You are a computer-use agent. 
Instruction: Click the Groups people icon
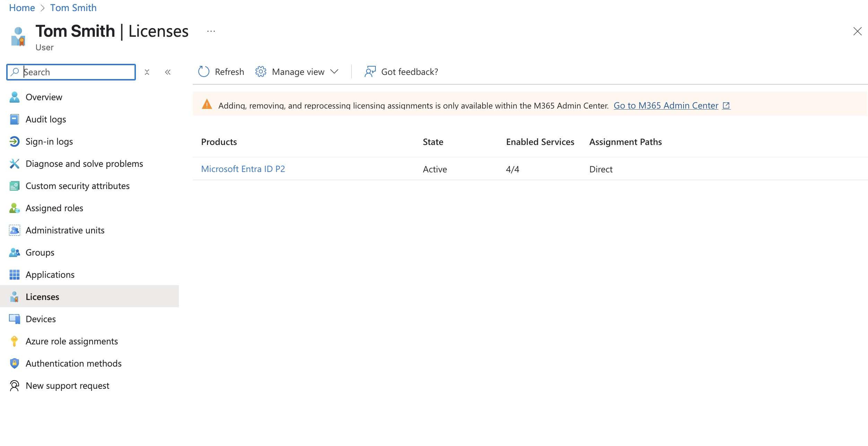click(x=14, y=252)
